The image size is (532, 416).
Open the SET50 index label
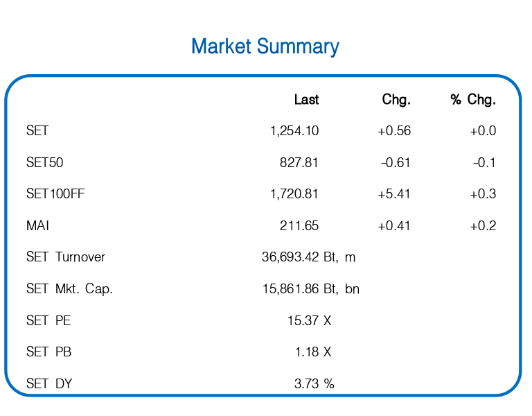click(45, 162)
